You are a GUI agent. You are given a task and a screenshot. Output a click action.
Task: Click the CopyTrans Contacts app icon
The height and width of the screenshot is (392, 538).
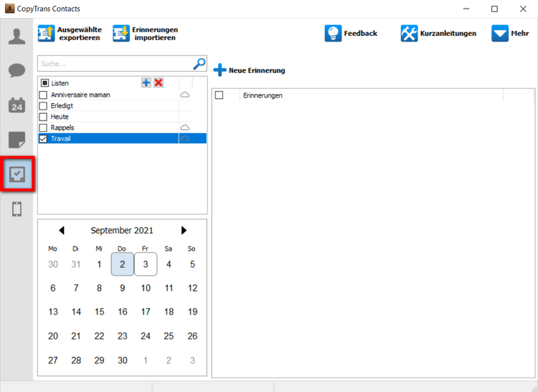[x=9, y=9]
